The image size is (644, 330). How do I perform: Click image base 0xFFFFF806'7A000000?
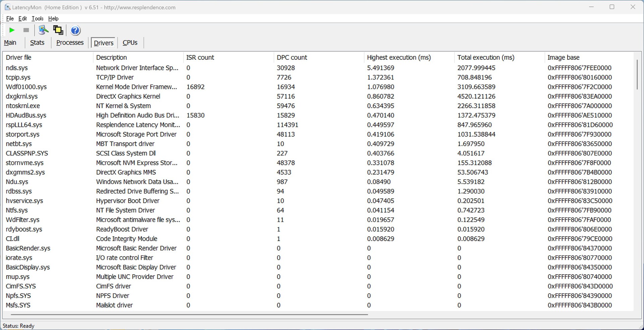(580, 106)
